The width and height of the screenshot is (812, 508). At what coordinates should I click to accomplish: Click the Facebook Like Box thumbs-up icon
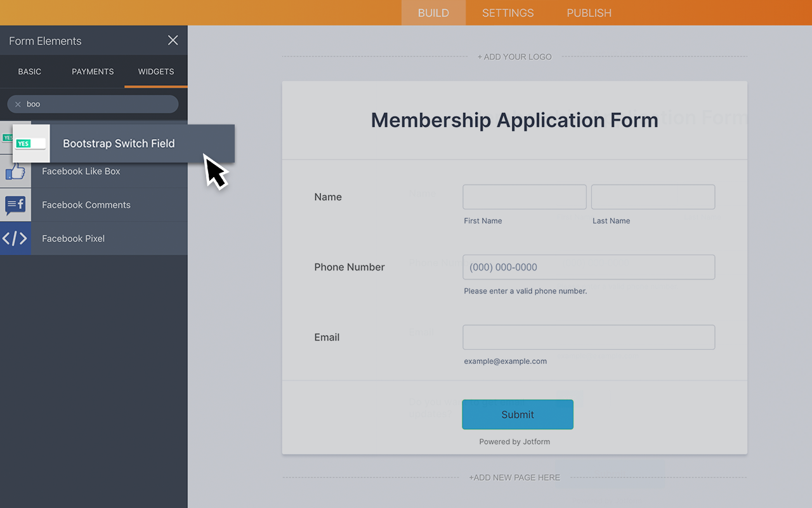coord(15,171)
